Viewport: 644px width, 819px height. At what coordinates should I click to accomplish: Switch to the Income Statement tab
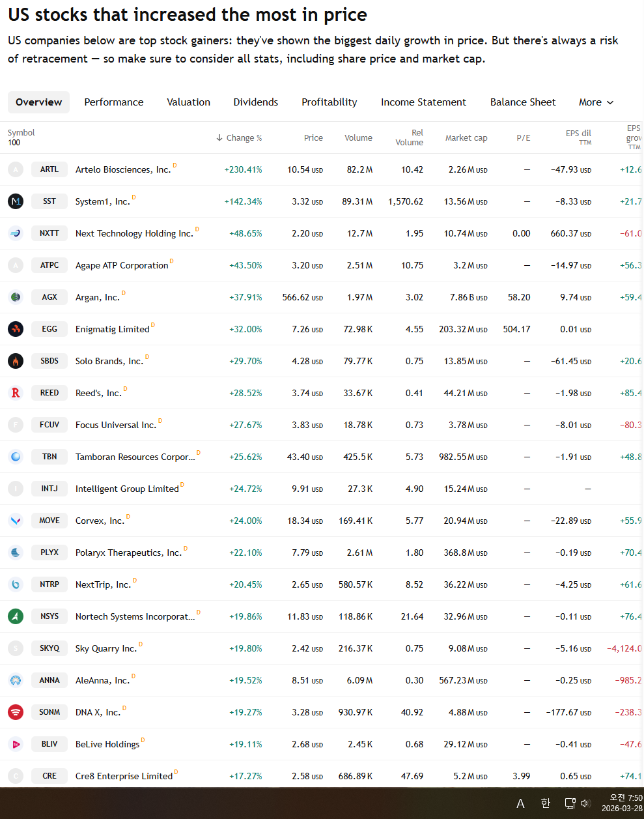click(x=424, y=102)
